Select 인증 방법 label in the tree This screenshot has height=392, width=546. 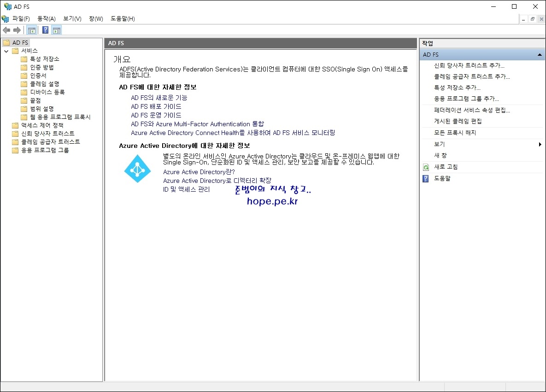42,68
